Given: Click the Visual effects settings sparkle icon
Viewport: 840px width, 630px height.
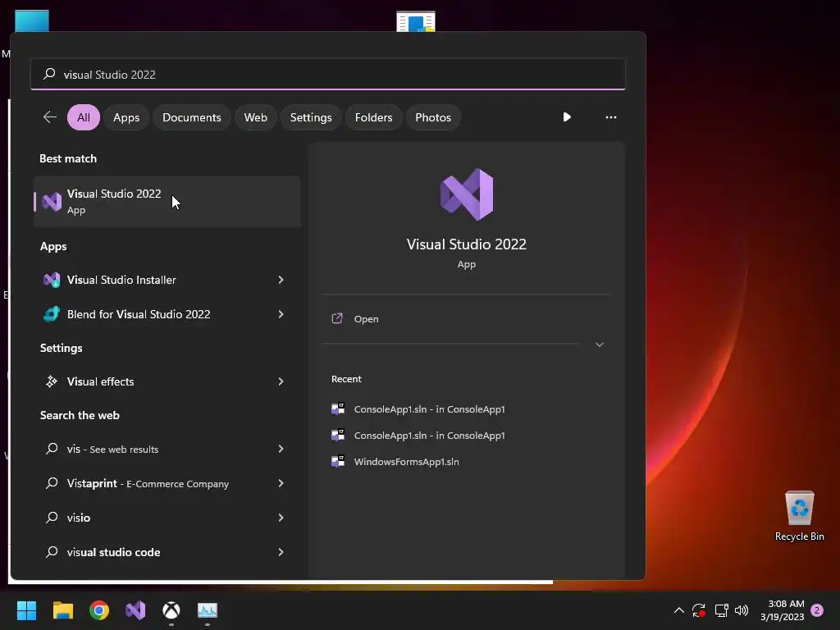Looking at the screenshot, I should point(52,381).
